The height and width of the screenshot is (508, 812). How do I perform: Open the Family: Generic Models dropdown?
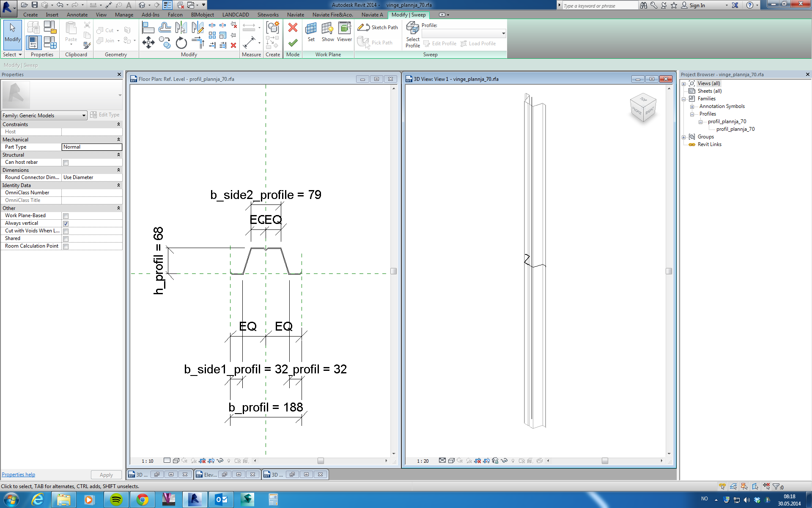click(x=44, y=115)
